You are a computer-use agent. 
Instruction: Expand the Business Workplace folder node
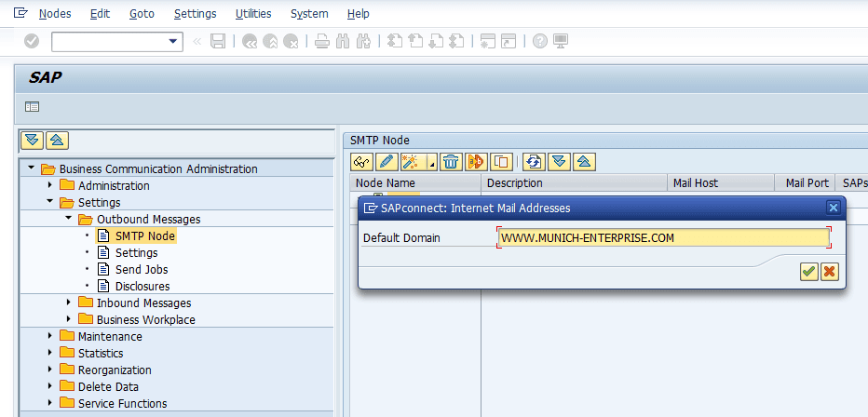tap(69, 319)
